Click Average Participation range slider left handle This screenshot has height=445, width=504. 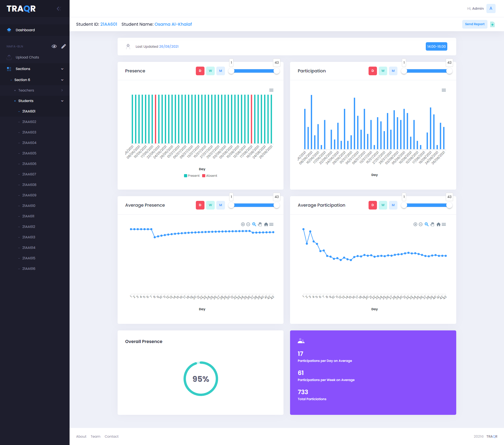pyautogui.click(x=404, y=205)
